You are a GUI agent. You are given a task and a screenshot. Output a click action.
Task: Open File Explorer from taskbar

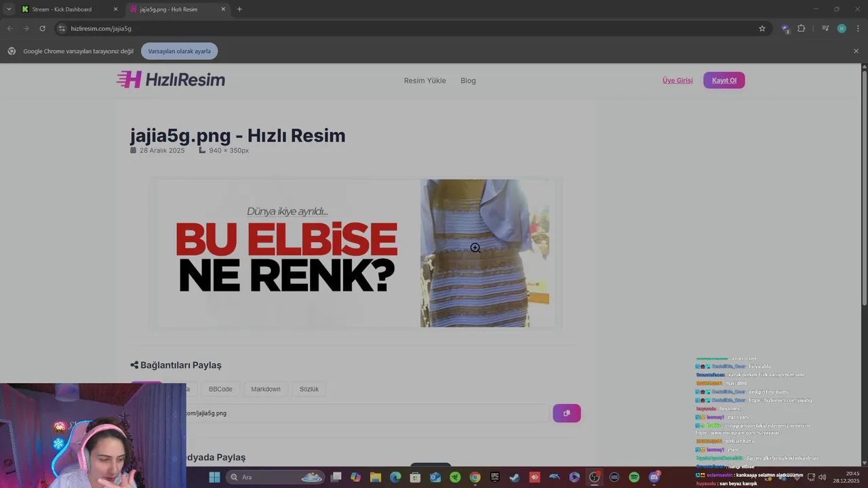point(376,477)
